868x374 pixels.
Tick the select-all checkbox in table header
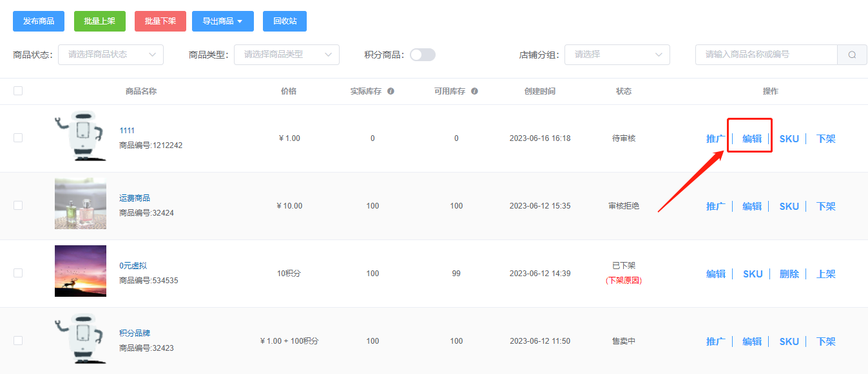[x=18, y=91]
